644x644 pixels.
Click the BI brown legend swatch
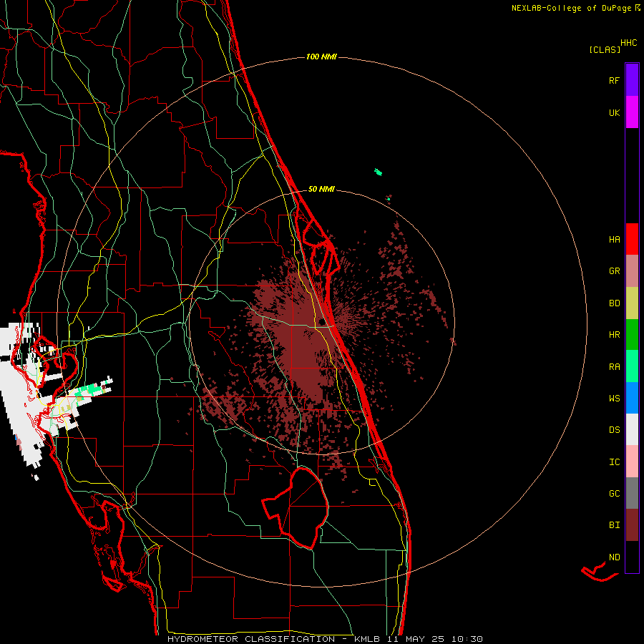coord(632,525)
